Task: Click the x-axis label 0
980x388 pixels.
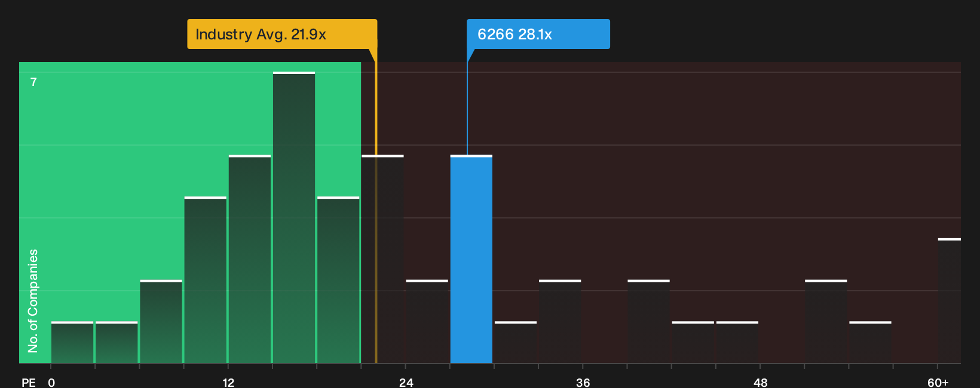Action: tap(51, 382)
